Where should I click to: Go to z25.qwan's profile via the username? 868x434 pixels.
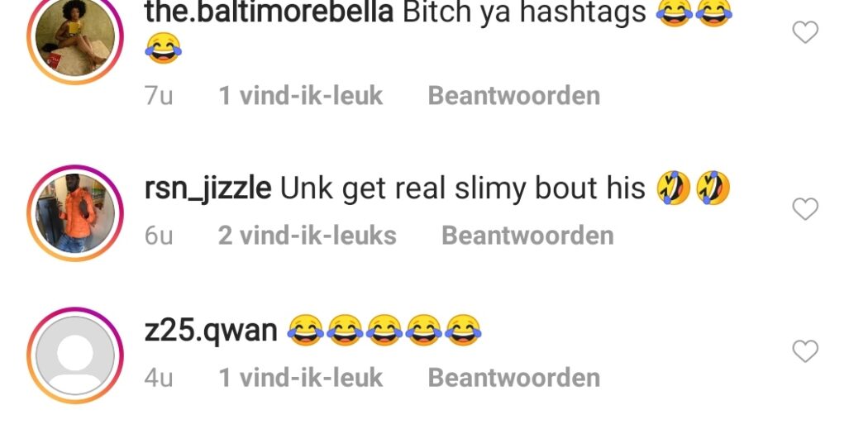[x=210, y=331]
